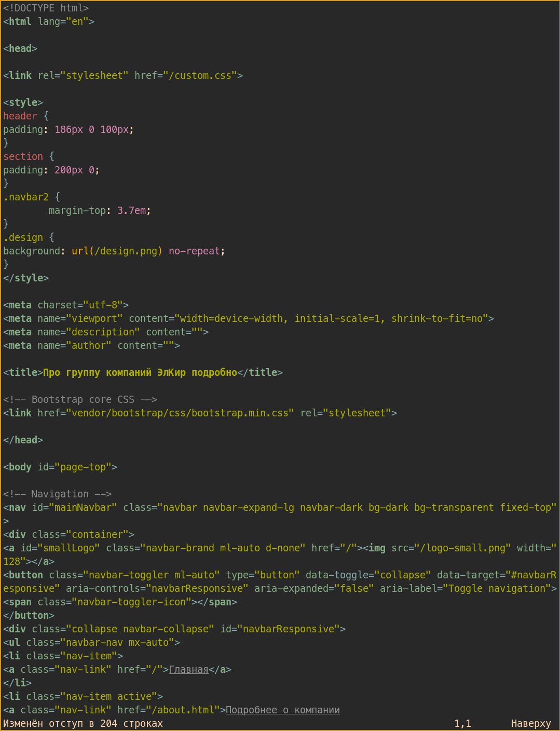Click the meta charset utf-8 line

(66, 305)
